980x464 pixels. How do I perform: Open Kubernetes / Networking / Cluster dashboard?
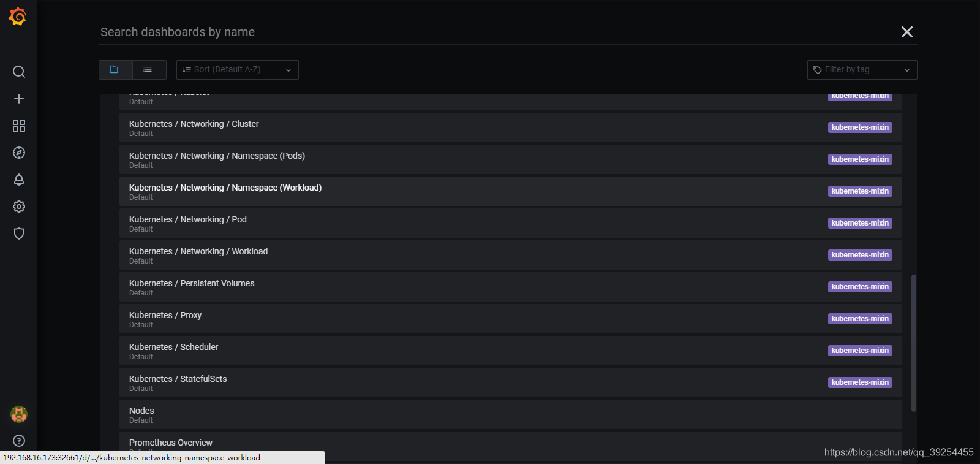point(511,127)
